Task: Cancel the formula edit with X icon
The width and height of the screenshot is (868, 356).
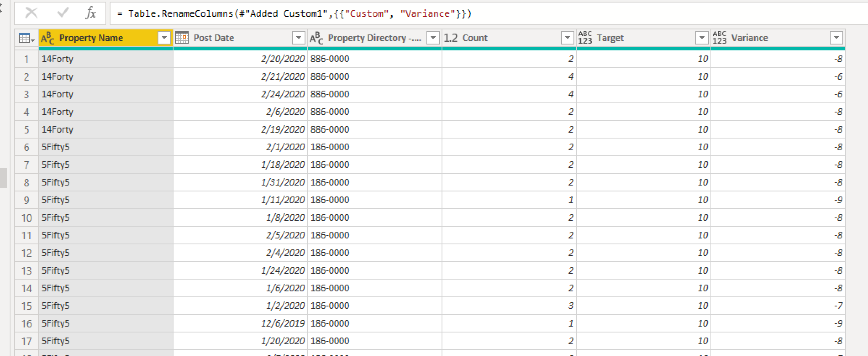Action: click(32, 13)
